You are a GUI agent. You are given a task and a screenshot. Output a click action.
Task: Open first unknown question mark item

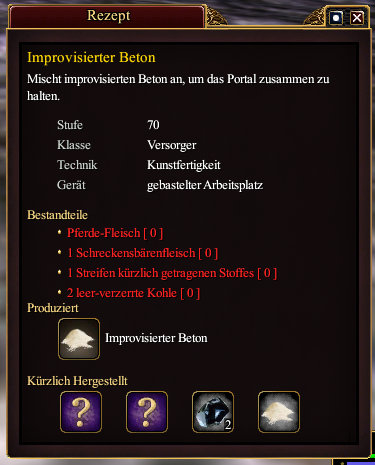pyautogui.click(x=81, y=412)
